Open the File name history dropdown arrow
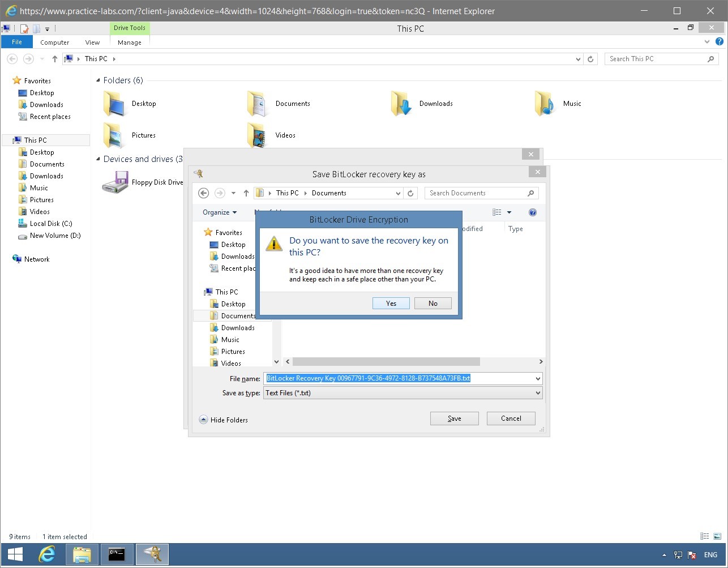 click(x=538, y=378)
